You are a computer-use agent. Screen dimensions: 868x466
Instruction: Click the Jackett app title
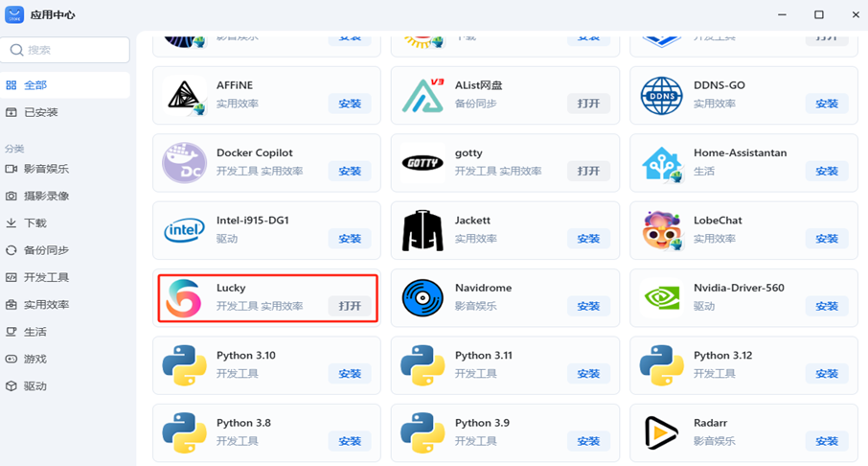(x=472, y=220)
